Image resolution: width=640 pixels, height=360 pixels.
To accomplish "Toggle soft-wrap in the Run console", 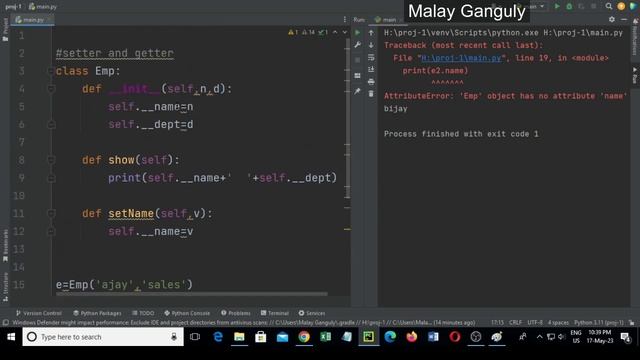I will tap(371, 58).
